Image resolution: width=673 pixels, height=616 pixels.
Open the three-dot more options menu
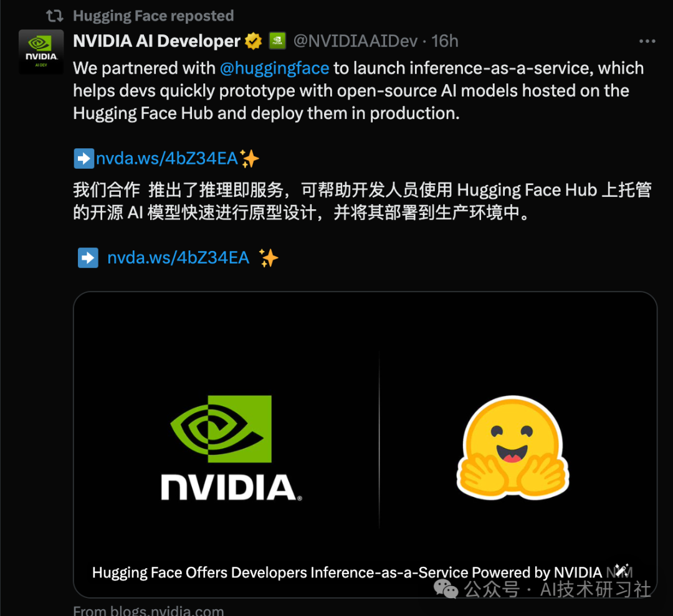(x=647, y=41)
